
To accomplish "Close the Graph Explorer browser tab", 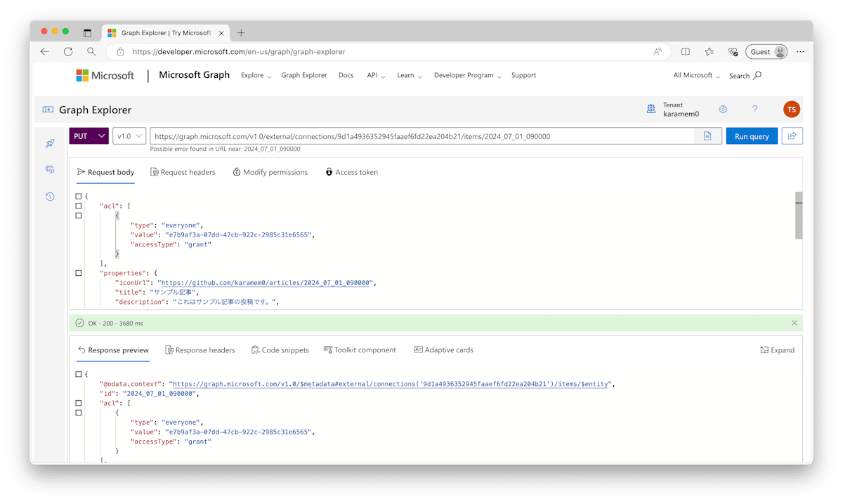I will (221, 33).
